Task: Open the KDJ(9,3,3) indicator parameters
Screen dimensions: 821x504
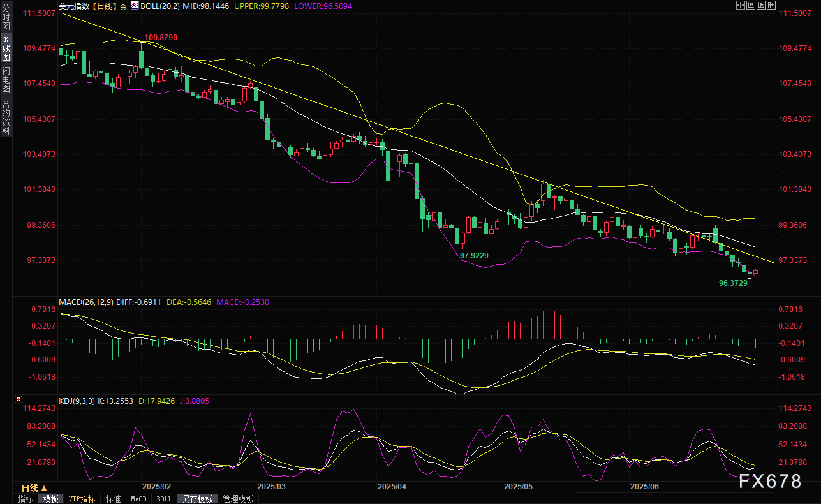Action: tap(77, 401)
